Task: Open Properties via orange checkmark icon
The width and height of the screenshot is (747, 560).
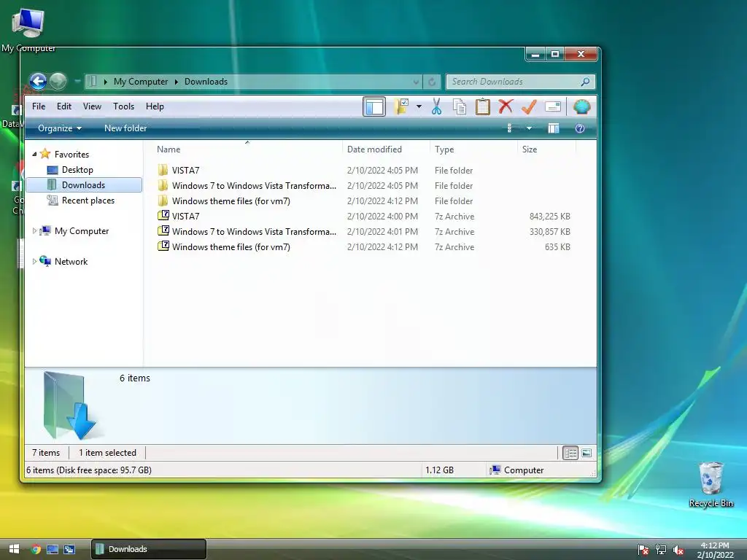Action: 529,106
